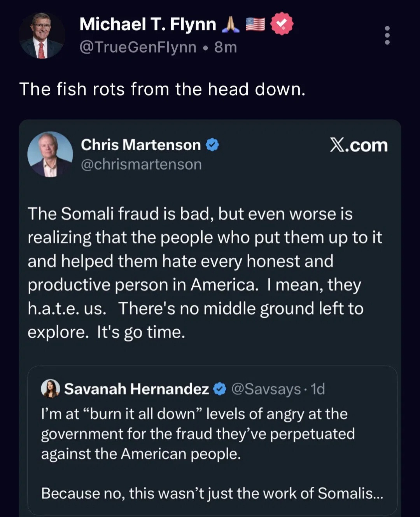The height and width of the screenshot is (517, 420).
Task: Click Savanah Hernandez's small avatar
Action: [50, 389]
